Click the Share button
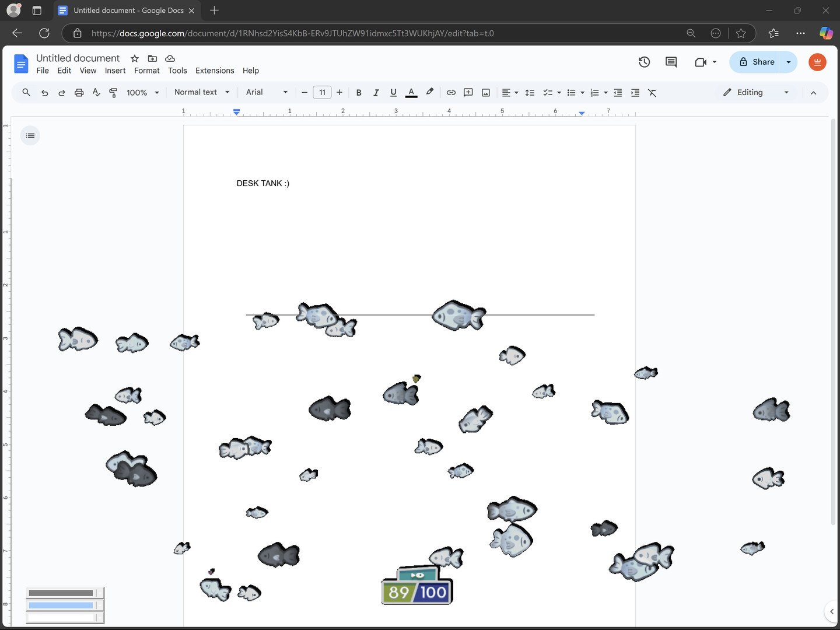This screenshot has width=840, height=630. click(756, 62)
